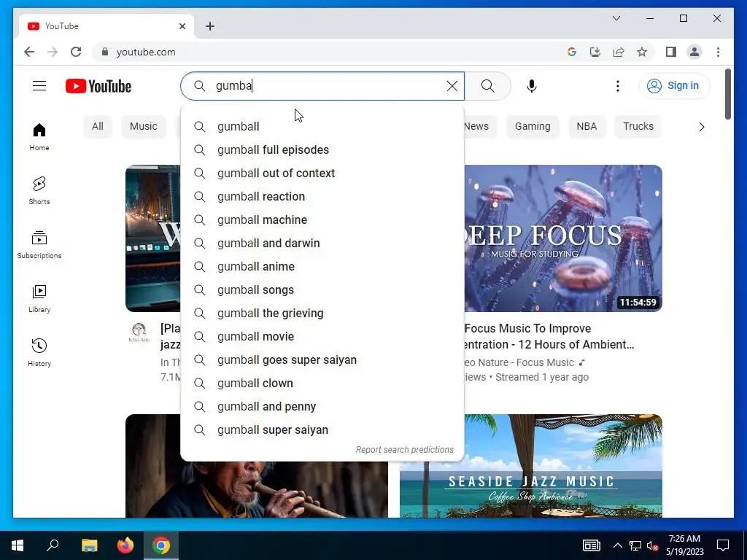This screenshot has width=747, height=560.
Task: Open Windows taskbar search
Action: click(53, 545)
